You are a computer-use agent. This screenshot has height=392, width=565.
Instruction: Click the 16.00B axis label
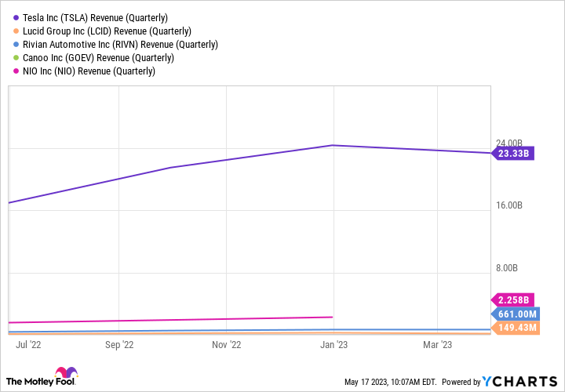pos(508,205)
